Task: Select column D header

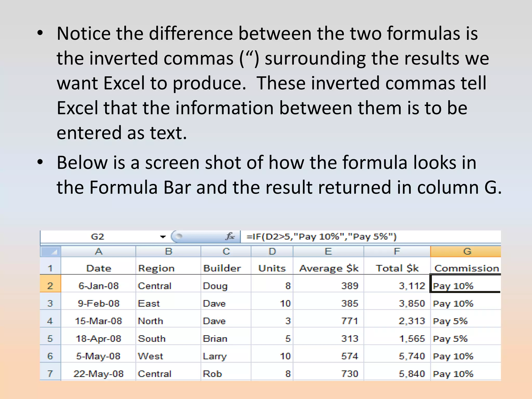Action: pos(272,251)
